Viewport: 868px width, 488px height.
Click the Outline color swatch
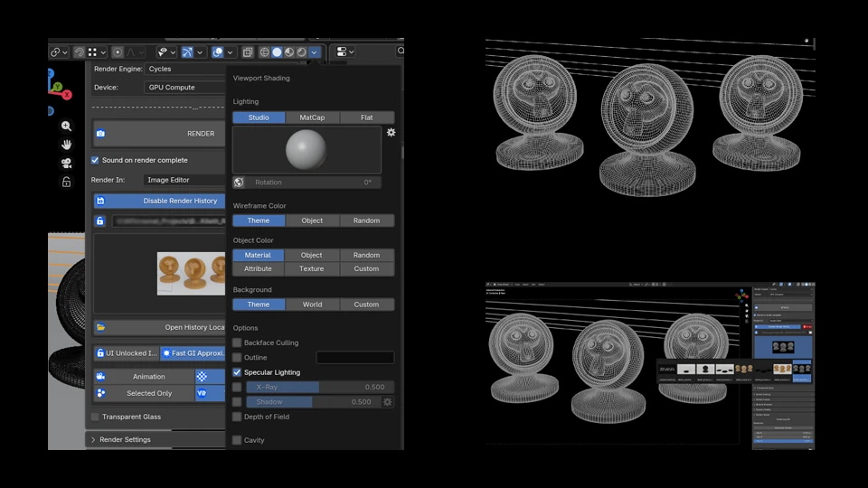click(x=354, y=358)
